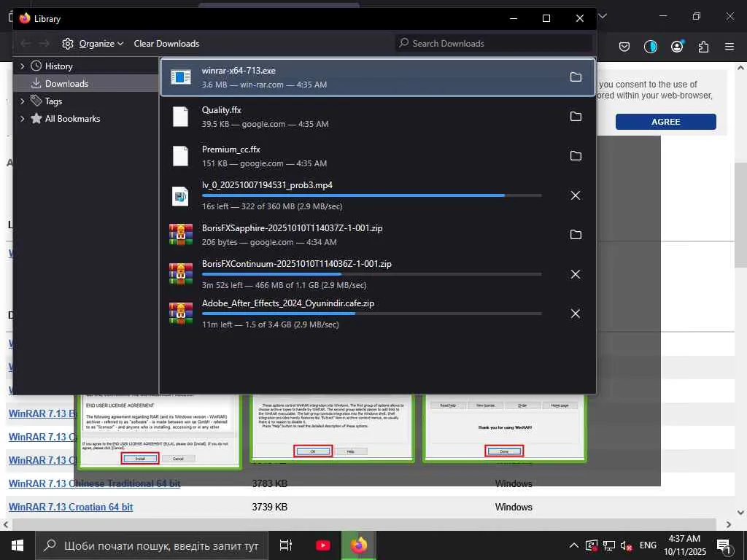Click the mp4 video file icon
The height and width of the screenshot is (560, 747).
point(181,195)
